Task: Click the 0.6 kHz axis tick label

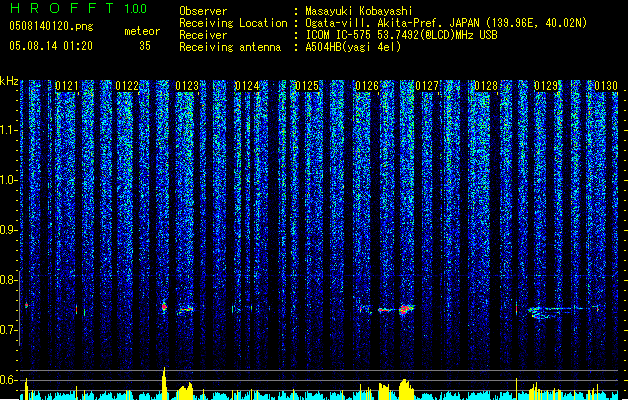Action: 9,380
